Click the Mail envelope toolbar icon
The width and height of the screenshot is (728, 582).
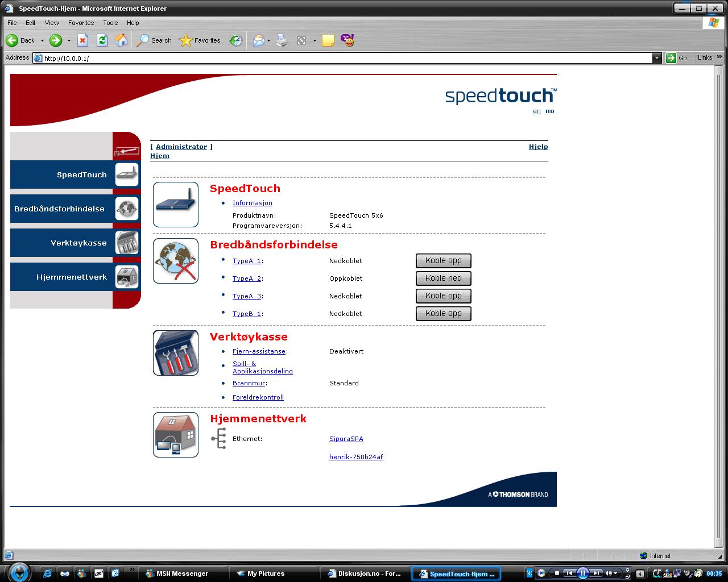point(258,40)
